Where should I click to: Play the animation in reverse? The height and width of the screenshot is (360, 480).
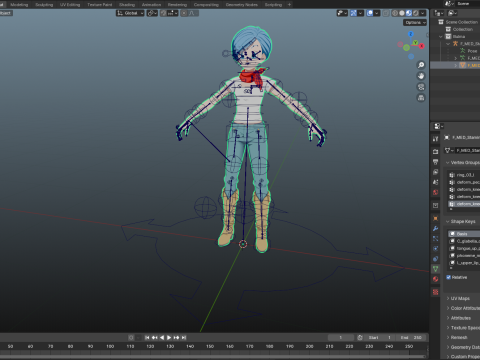coord(162,338)
